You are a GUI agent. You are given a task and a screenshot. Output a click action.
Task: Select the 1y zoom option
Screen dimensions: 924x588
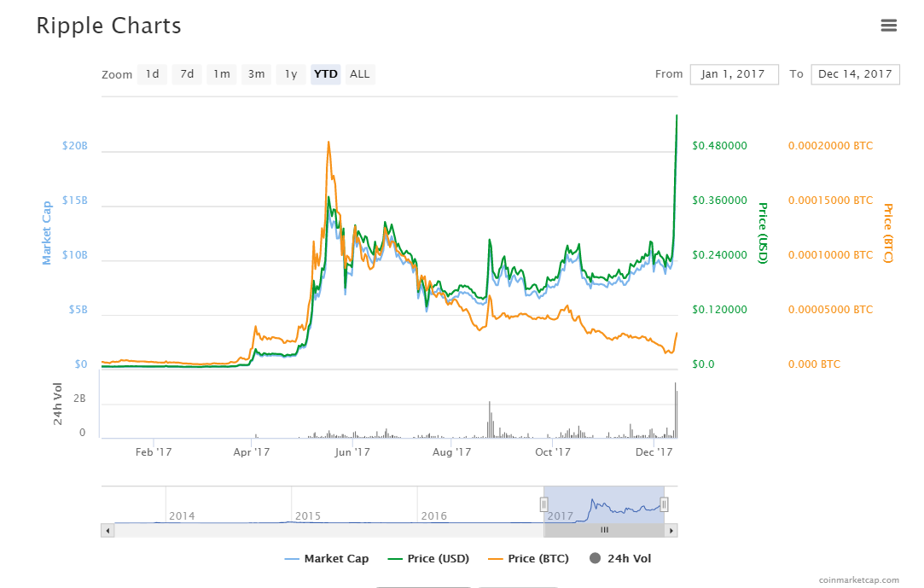[x=290, y=74]
